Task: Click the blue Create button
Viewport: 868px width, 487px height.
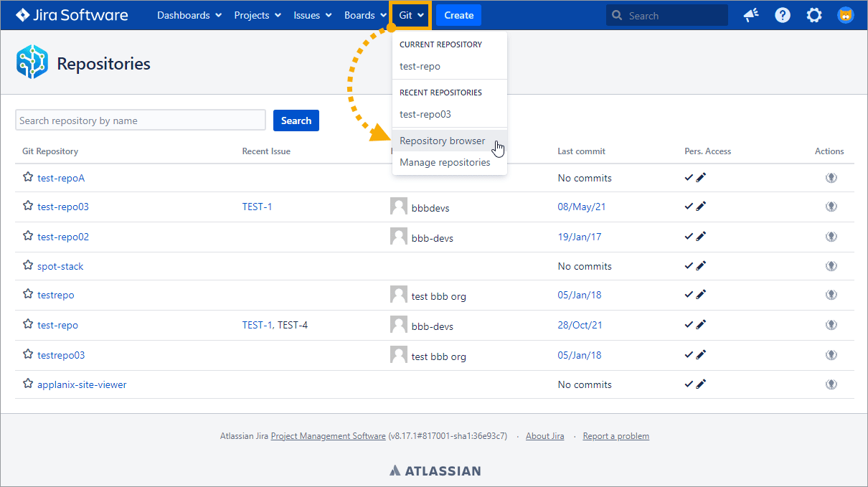Action: click(x=458, y=15)
